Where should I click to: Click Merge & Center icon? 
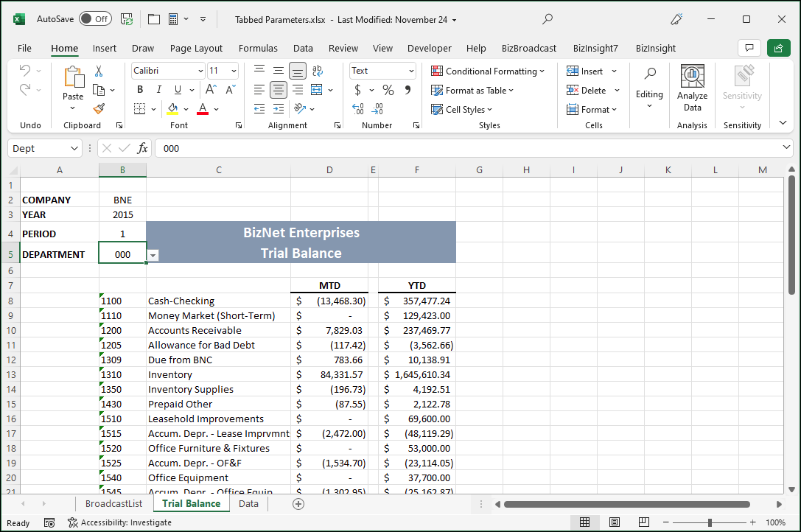point(317,90)
